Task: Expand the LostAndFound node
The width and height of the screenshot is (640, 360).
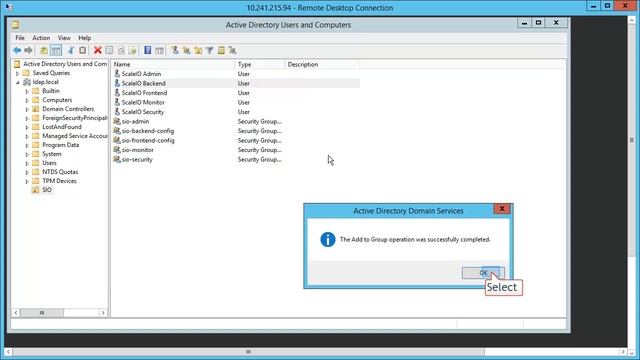Action: (x=27, y=127)
